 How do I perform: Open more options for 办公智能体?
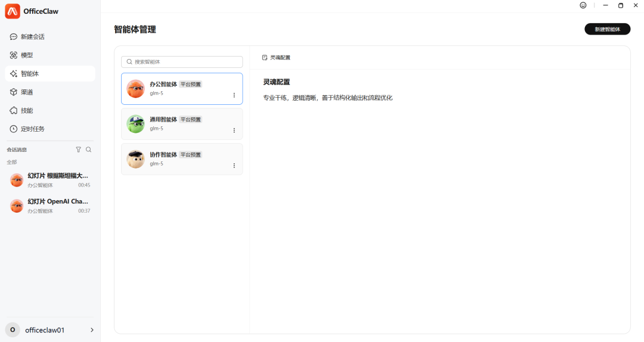click(x=234, y=95)
